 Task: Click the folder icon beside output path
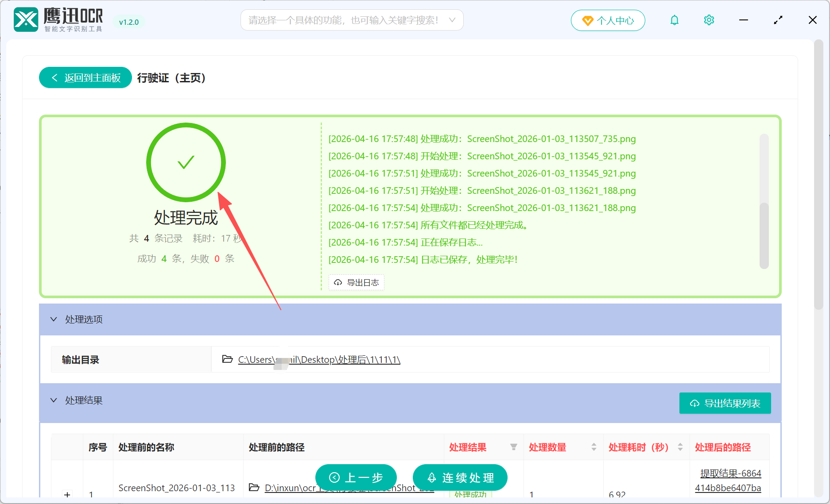pyautogui.click(x=227, y=359)
